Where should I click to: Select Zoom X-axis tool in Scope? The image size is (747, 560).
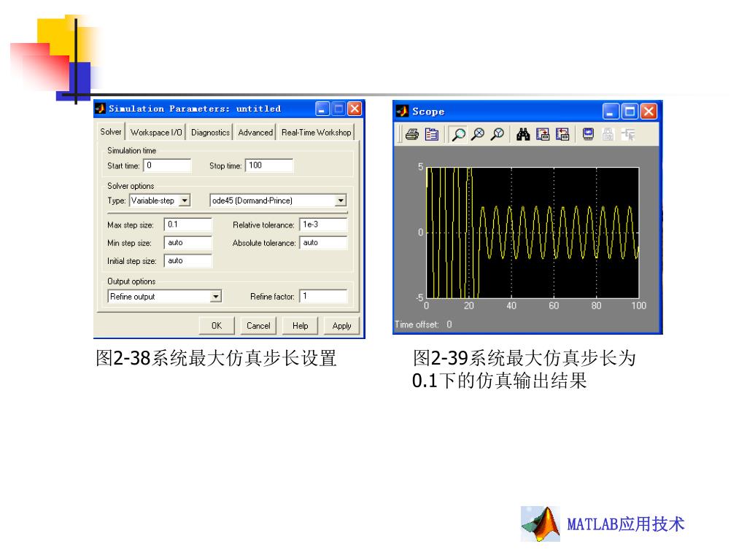(478, 135)
